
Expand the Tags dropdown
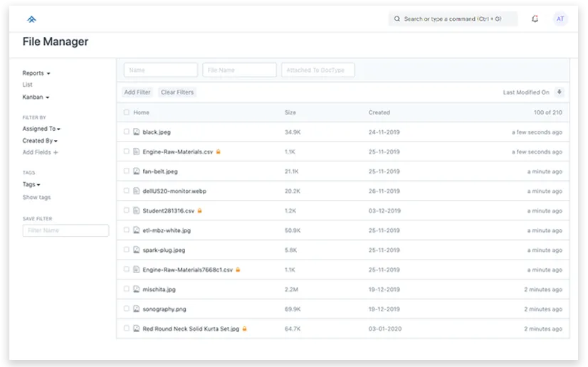[x=31, y=185]
